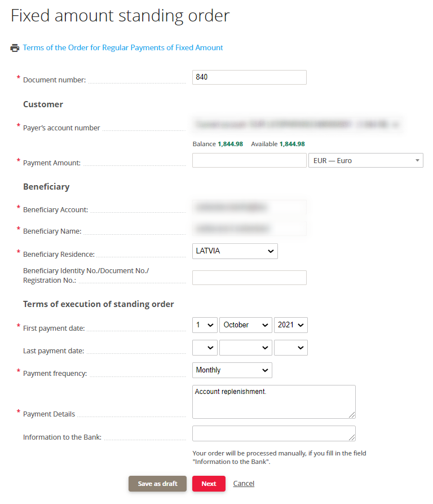Click the Beneficiary Identity No. input field

click(x=249, y=278)
